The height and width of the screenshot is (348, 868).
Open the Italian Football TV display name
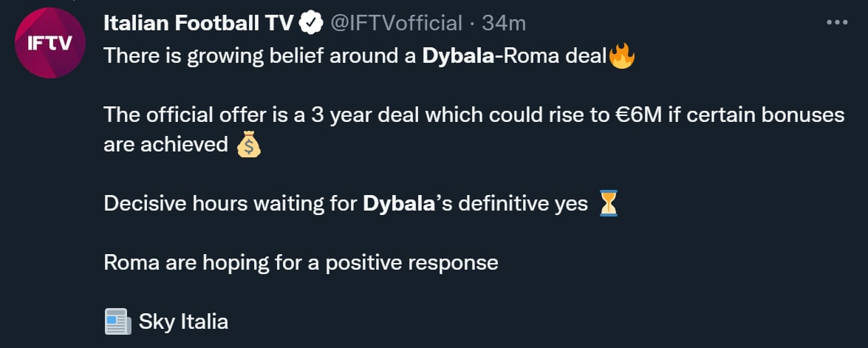198,24
